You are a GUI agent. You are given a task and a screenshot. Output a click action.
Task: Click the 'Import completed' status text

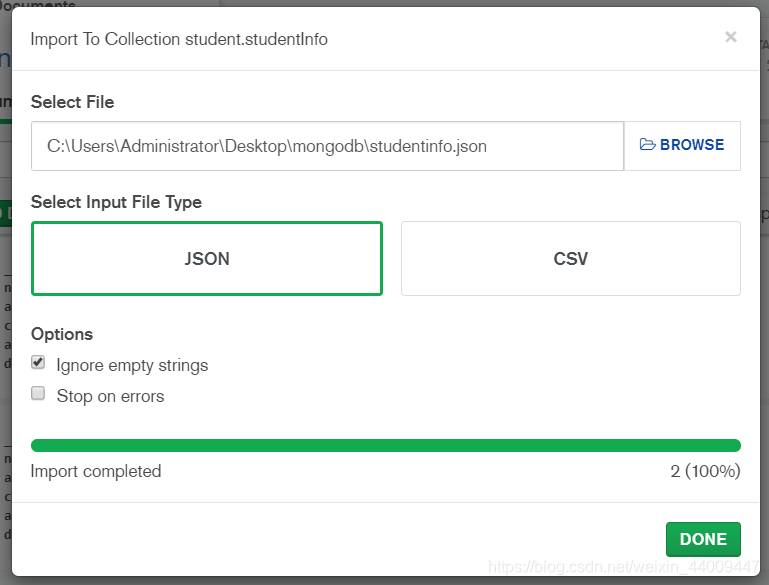(x=96, y=471)
